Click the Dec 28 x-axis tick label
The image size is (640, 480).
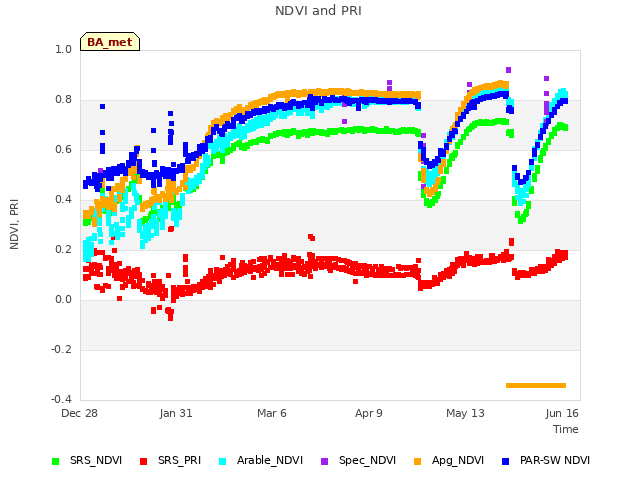click(79, 413)
